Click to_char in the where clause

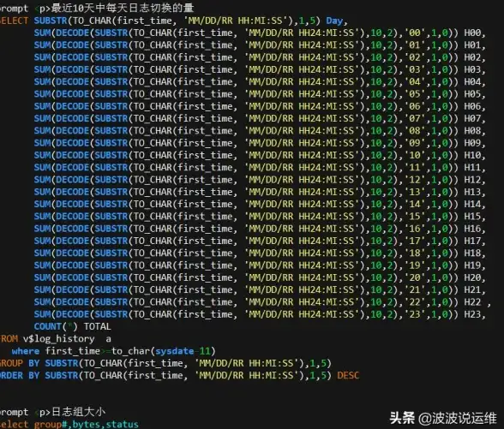tap(131, 351)
